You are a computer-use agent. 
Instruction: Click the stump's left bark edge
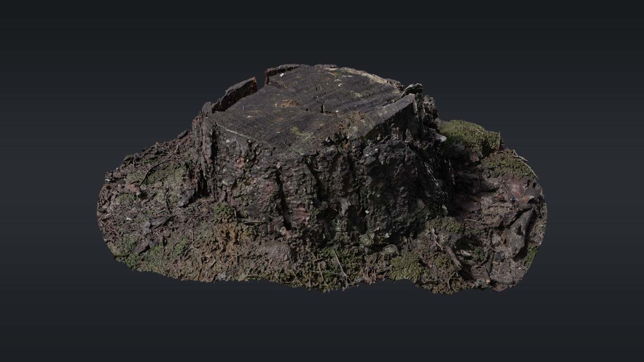tap(199, 149)
